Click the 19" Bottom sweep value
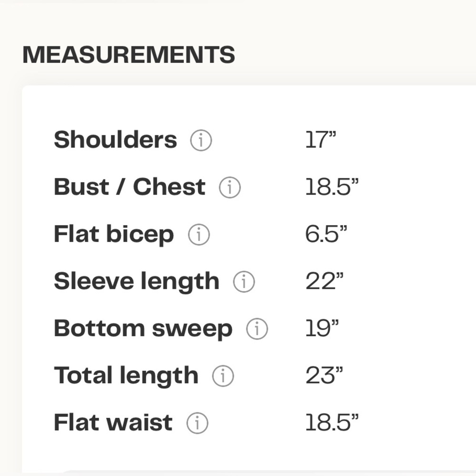Image resolution: width=476 pixels, height=476 pixels. pyautogui.click(x=321, y=328)
